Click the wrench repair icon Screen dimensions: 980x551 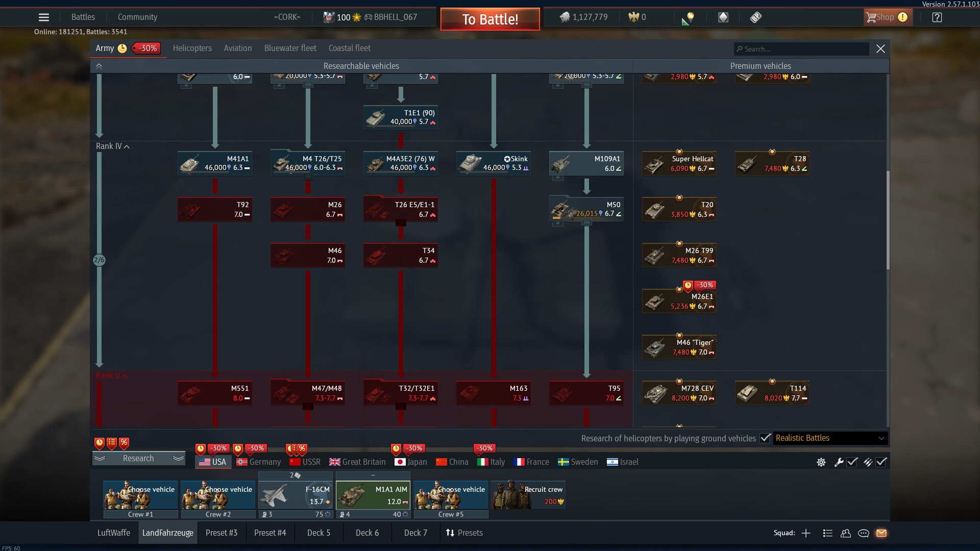click(839, 462)
